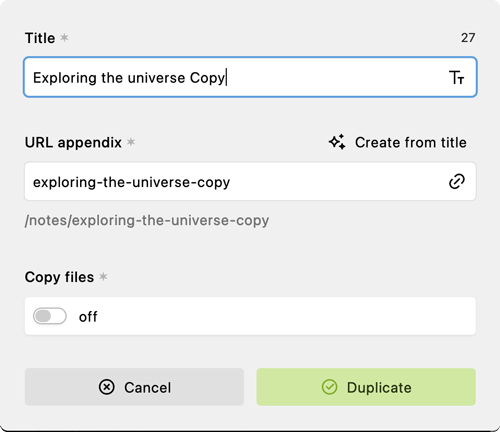Click the chain link icon in the URL field
This screenshot has width=500, height=432.
tap(457, 181)
